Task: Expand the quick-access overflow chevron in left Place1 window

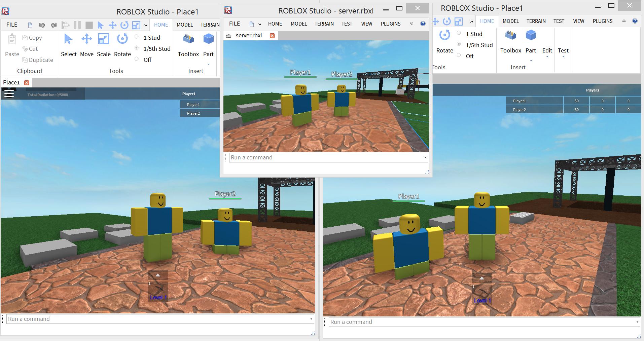Action: click(146, 25)
